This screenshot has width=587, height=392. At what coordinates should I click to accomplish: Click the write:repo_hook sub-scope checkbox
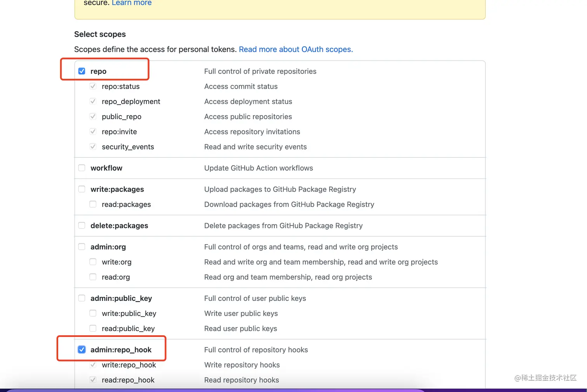[93, 365]
